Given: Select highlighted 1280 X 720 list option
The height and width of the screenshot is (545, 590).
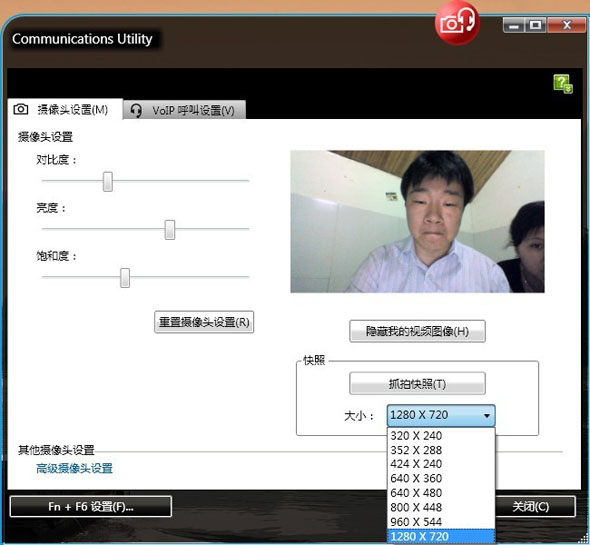Looking at the screenshot, I should pos(441,536).
